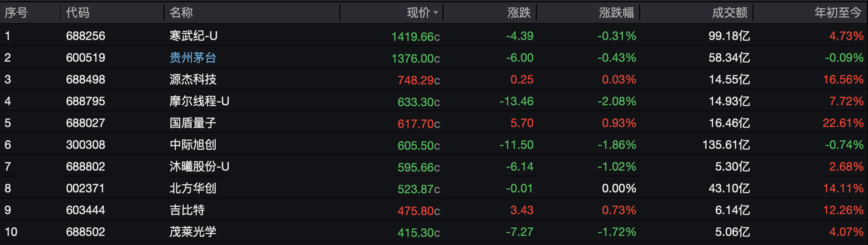Sort by the 成交额 column header

tap(729, 13)
